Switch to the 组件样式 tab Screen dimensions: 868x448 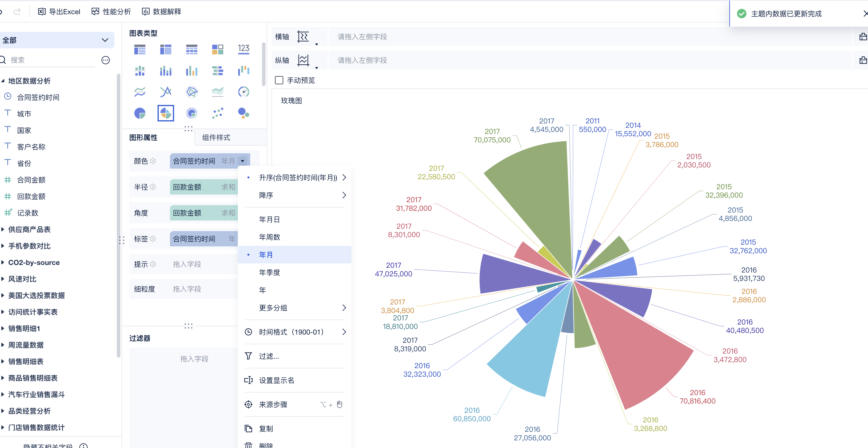pos(216,137)
